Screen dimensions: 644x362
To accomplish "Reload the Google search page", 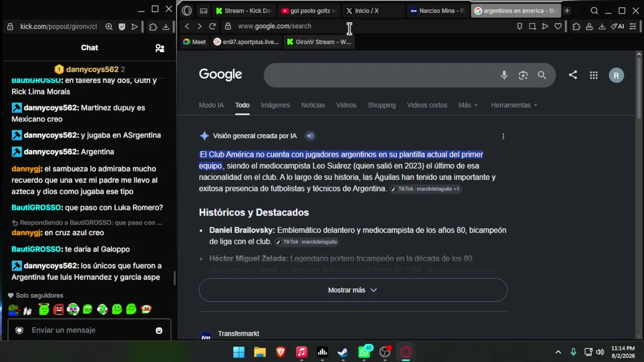I will [x=212, y=26].
